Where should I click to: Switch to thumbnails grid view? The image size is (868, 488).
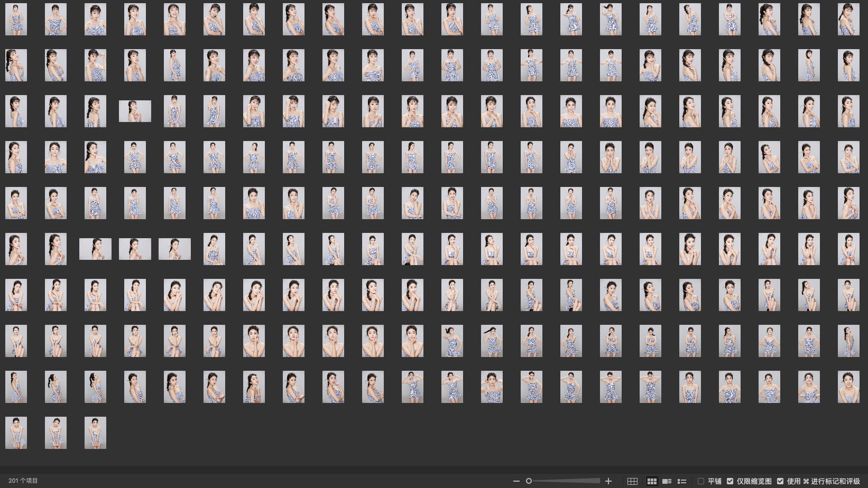652,481
